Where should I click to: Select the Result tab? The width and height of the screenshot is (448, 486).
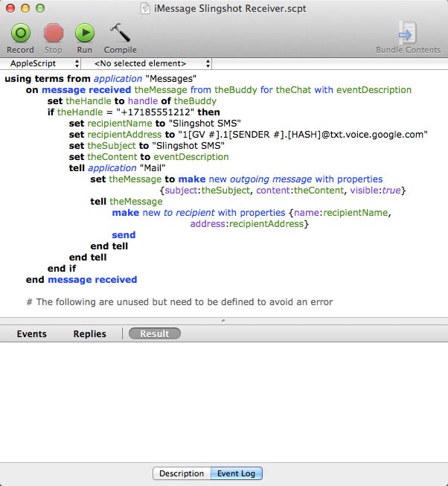coord(155,333)
